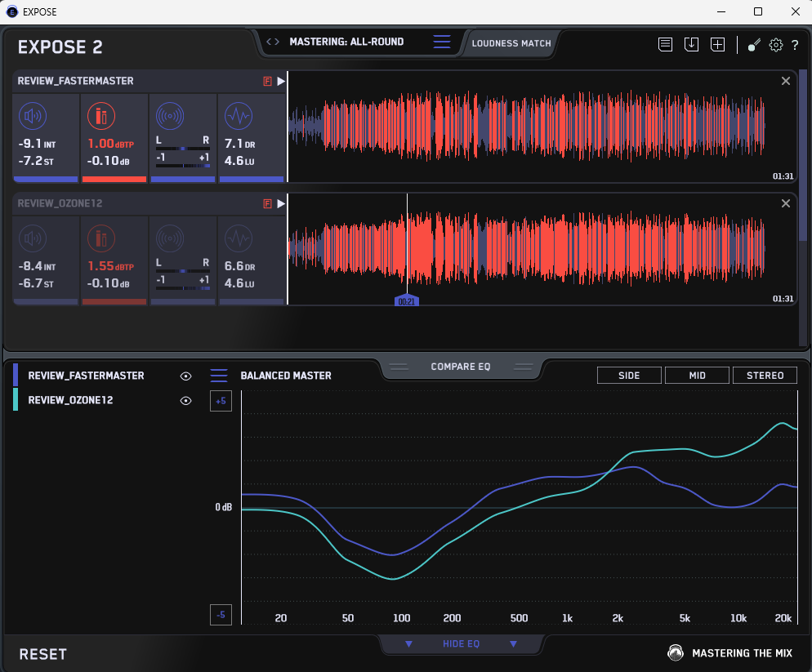
Task: Toggle Loudness Match
Action: (511, 43)
